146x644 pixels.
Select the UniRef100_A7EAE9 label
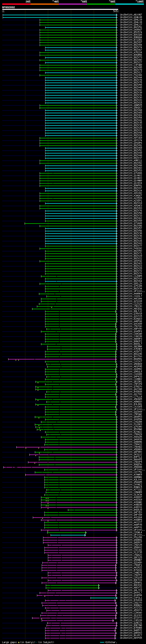pos(131,349)
